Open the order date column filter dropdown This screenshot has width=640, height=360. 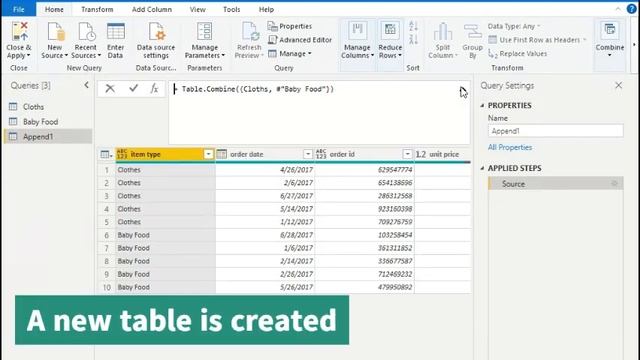pyautogui.click(x=308, y=154)
